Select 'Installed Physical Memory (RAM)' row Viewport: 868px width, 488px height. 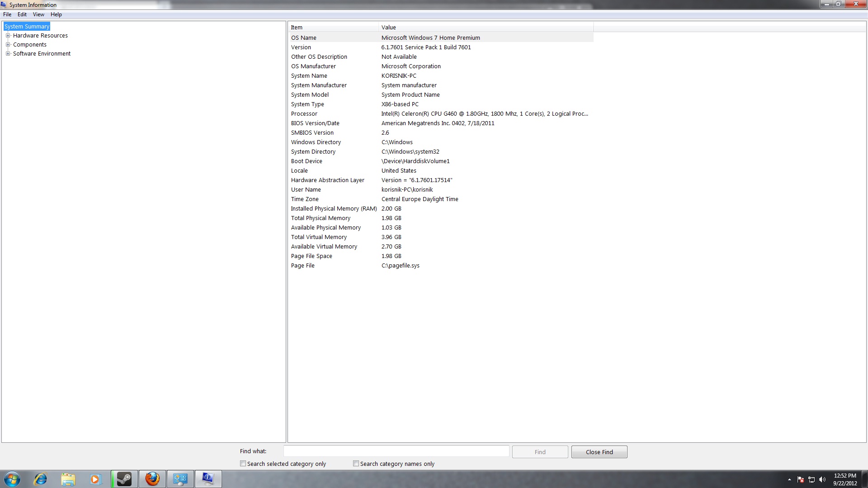(x=441, y=209)
